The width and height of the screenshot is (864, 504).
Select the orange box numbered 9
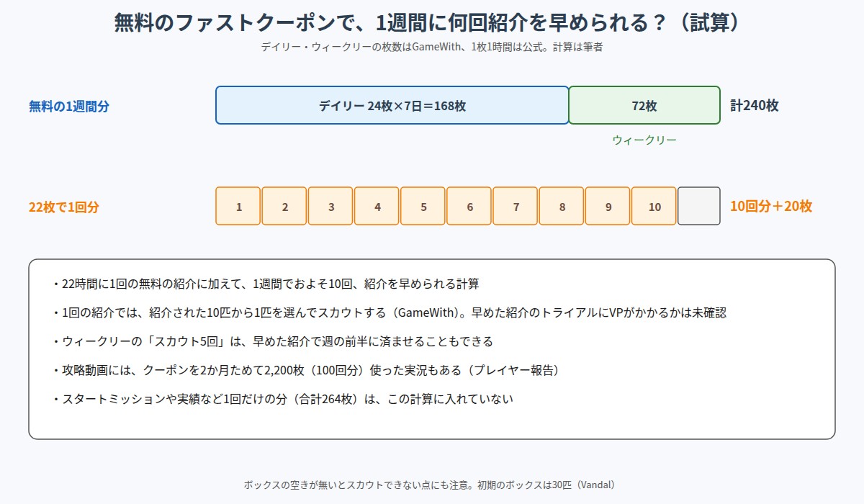(x=608, y=206)
